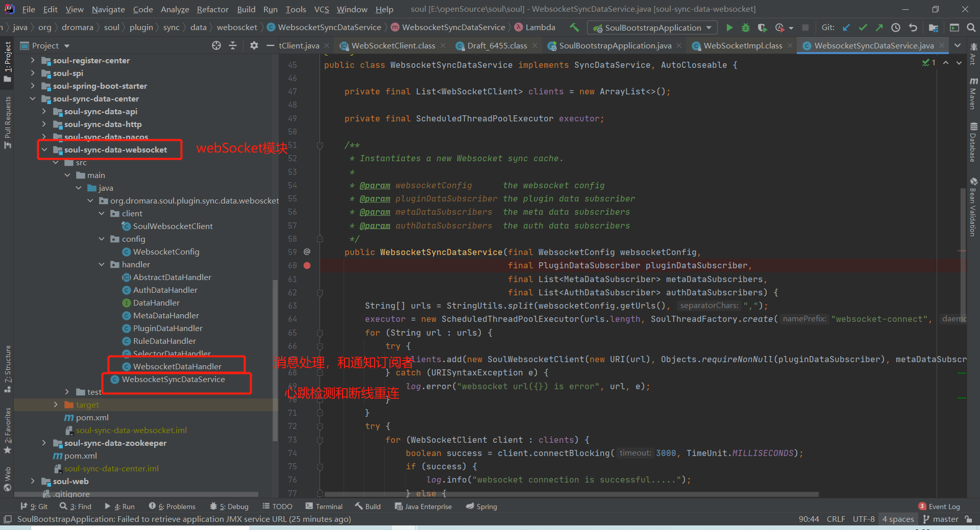This screenshot has height=530, width=980.
Task: Click collapse all icon in Project panel
Action: click(x=233, y=45)
